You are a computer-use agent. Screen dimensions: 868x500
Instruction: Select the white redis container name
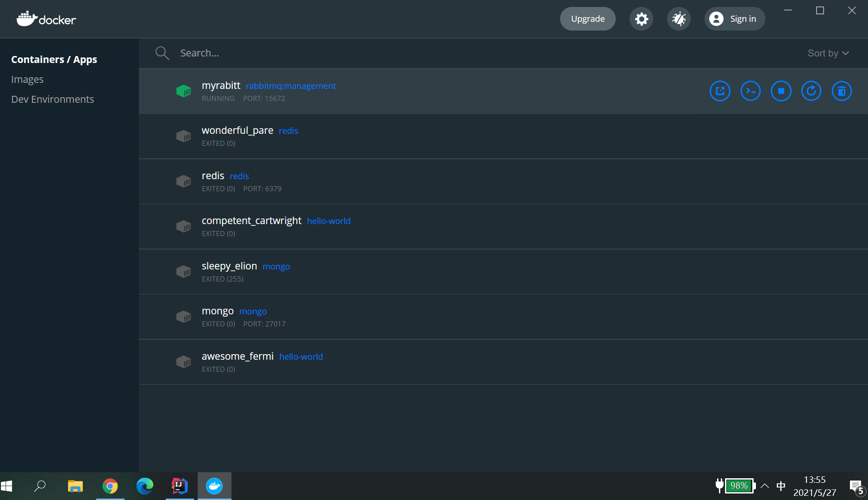click(x=213, y=176)
